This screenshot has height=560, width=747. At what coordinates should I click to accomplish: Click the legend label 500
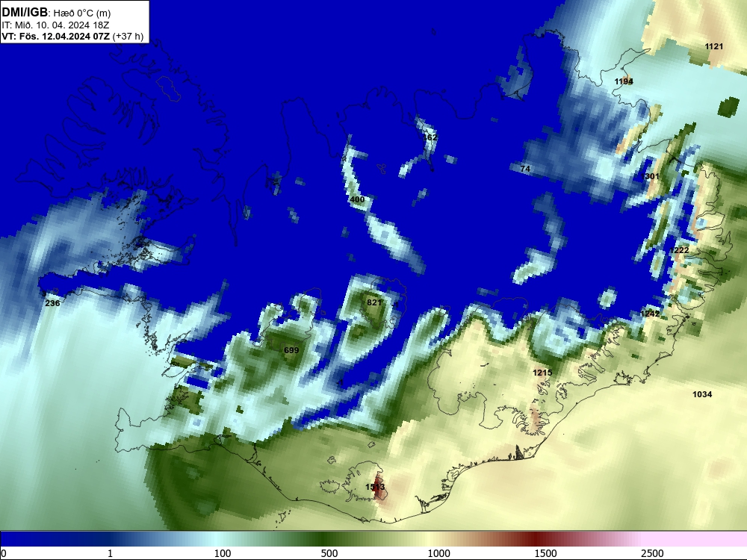pos(329,553)
